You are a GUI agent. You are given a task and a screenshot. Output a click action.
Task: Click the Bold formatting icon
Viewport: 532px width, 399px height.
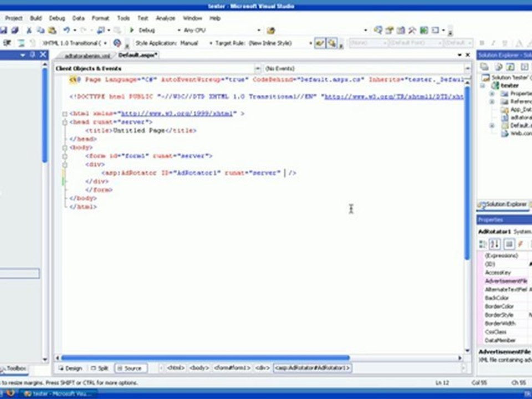coord(482,43)
